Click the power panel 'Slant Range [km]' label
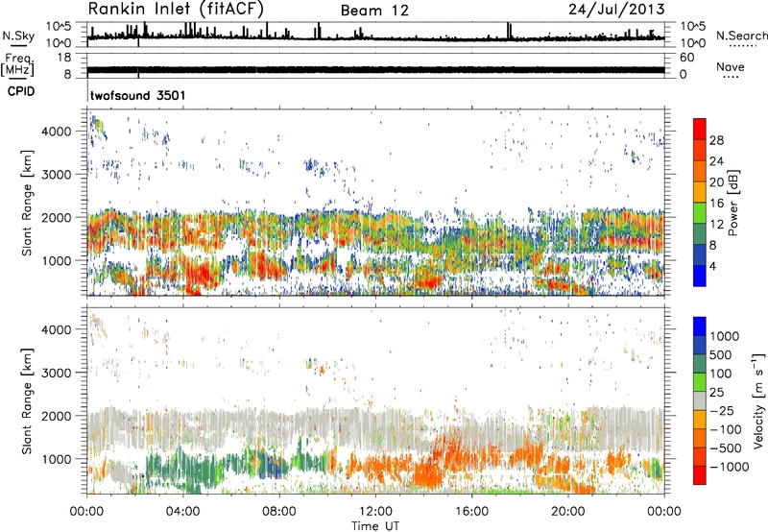This screenshot has height=532, width=768. [27, 203]
